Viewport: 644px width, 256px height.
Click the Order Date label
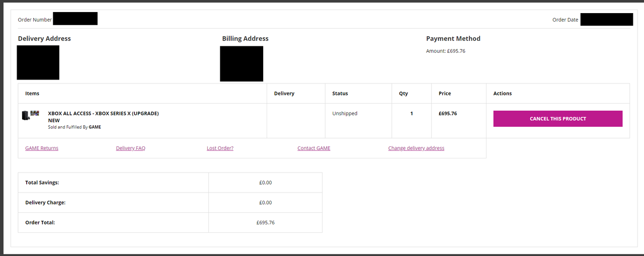click(x=566, y=20)
